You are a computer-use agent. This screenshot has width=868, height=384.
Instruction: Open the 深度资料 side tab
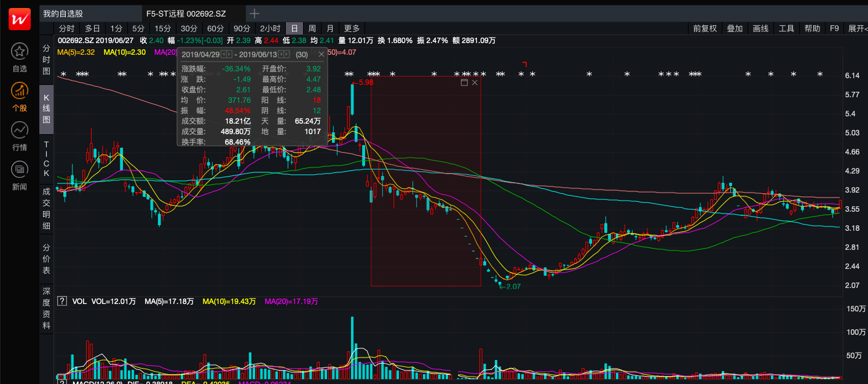click(47, 308)
